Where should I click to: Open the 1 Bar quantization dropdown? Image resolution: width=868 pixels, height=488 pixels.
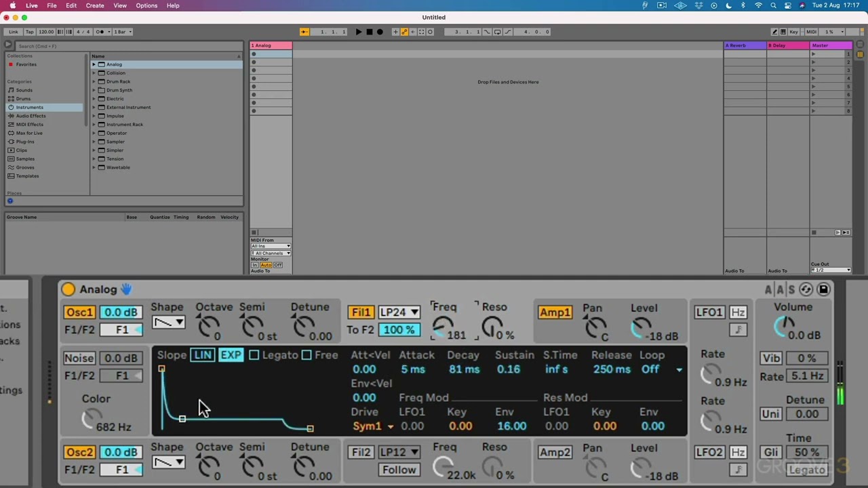point(122,32)
